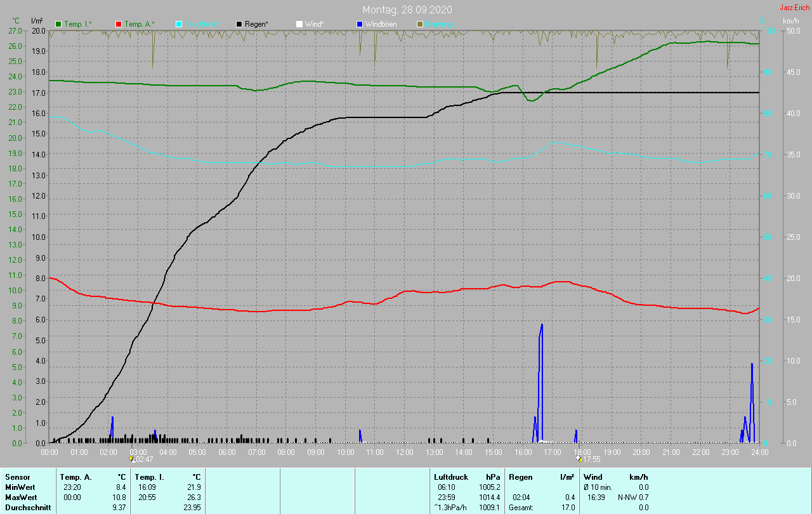Click the white Wind legend swatch
This screenshot has width=812, height=514.
coord(299,24)
